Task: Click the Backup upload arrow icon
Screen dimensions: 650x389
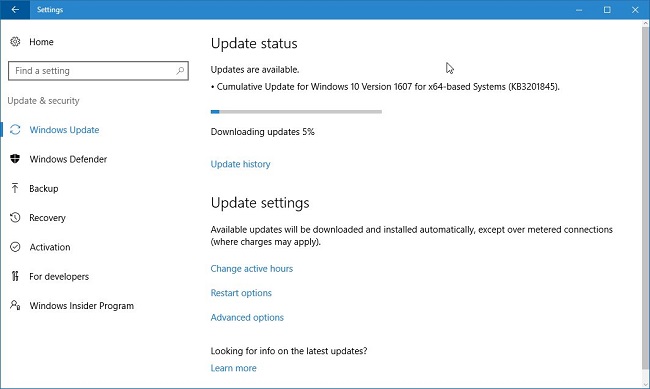Action: pos(15,188)
